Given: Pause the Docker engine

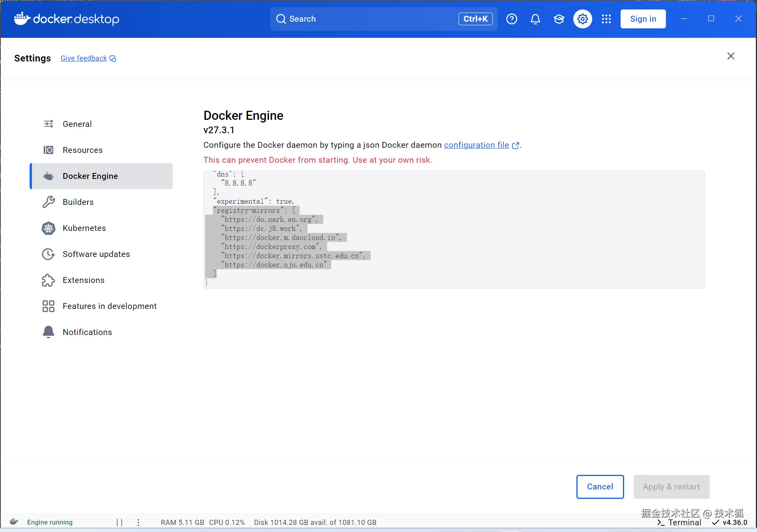Looking at the screenshot, I should (x=119, y=522).
